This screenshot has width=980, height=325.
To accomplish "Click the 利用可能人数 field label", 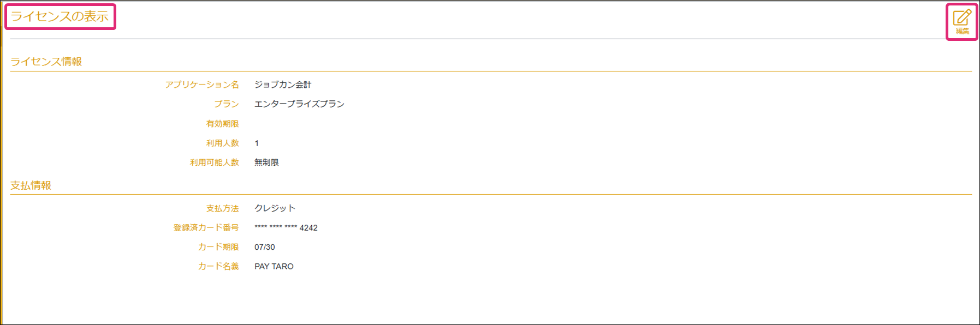I will (x=214, y=162).
